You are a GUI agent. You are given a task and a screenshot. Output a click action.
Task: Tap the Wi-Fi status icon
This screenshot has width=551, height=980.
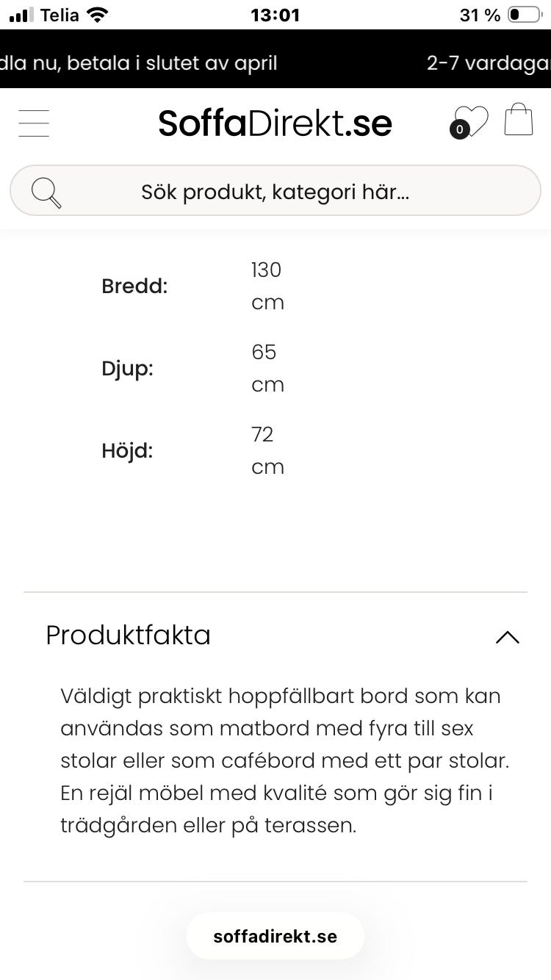[96, 15]
